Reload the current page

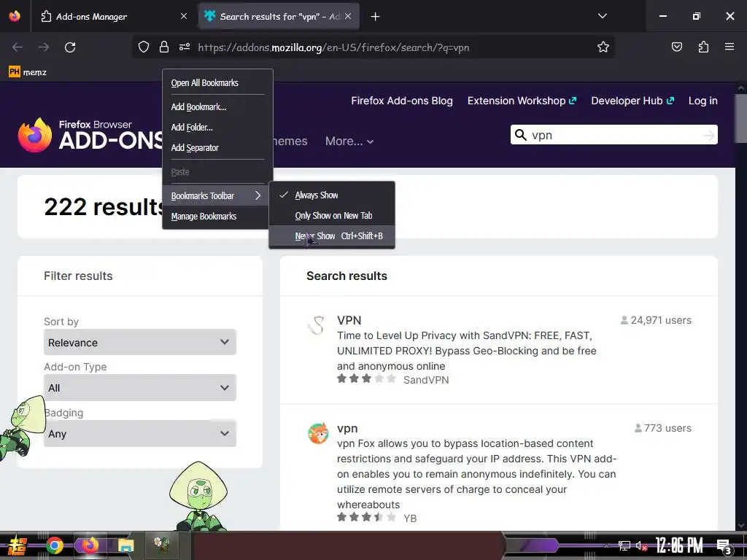tap(70, 47)
